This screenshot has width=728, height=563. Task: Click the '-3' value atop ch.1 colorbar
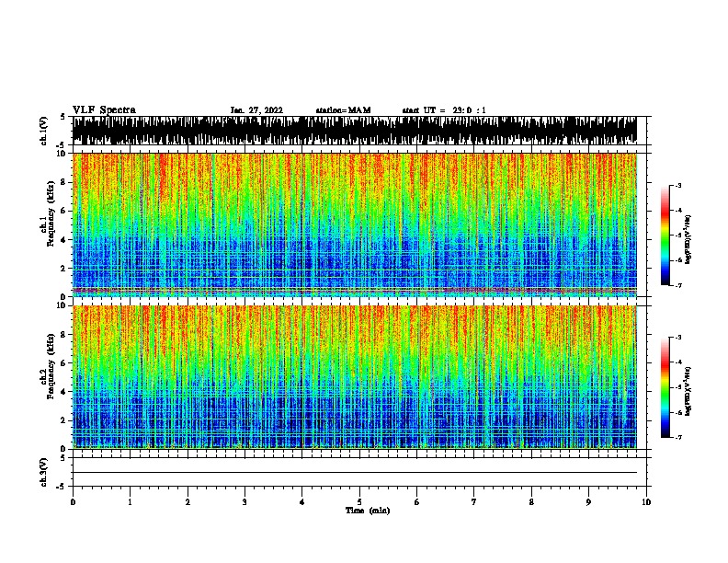(677, 185)
